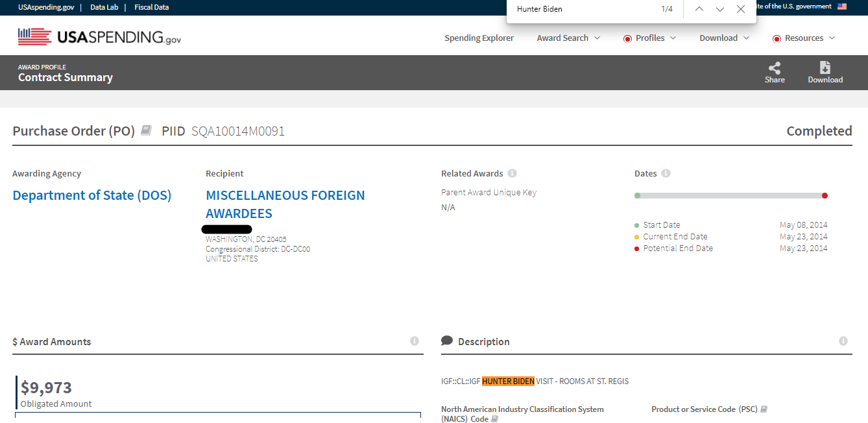The image size is (868, 423).
Task: Click the Start Date value May 08, 2014
Action: point(804,225)
